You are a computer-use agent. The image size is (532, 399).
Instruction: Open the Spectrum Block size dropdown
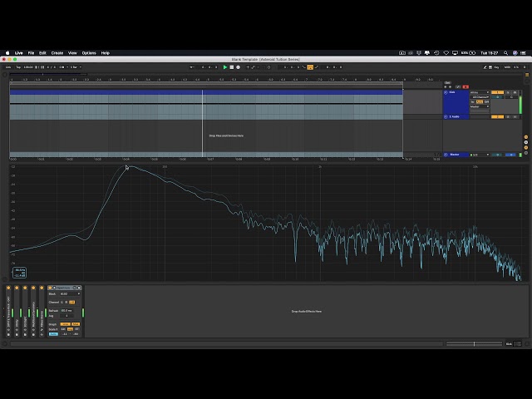pos(70,293)
